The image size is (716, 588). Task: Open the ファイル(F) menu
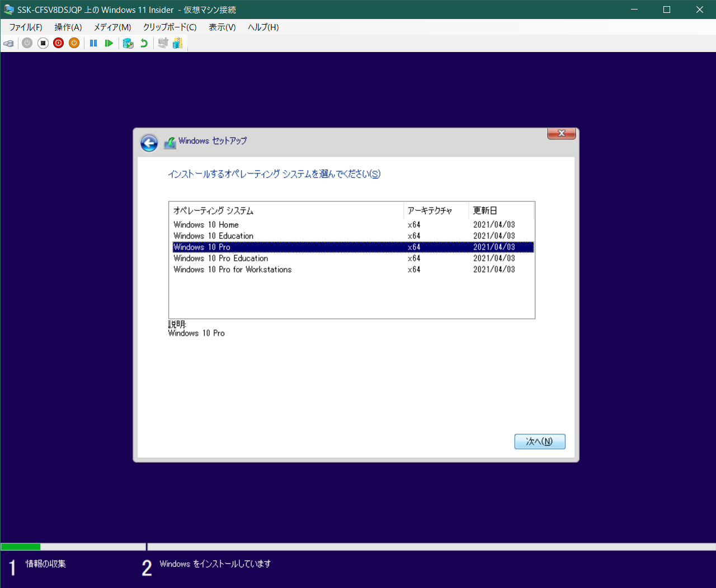click(26, 27)
